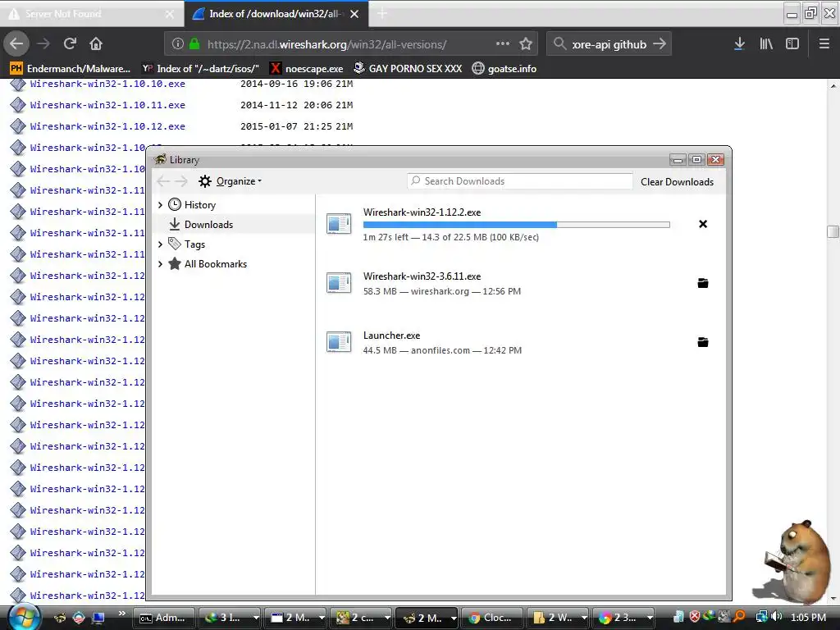Screen dimensions: 840x630
Task: Click the browser Forward arrow button
Action: tap(43, 44)
